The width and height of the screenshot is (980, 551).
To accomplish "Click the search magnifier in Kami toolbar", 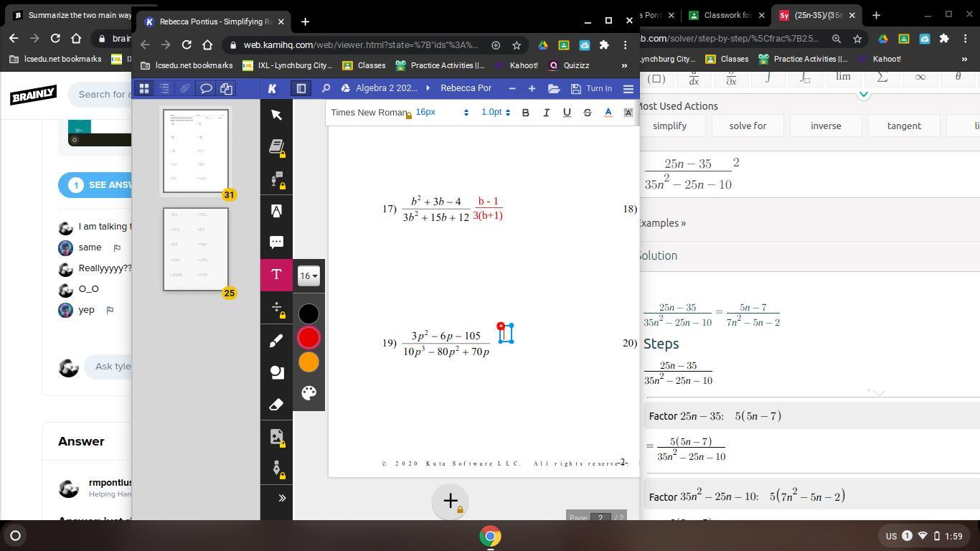I will pos(326,88).
